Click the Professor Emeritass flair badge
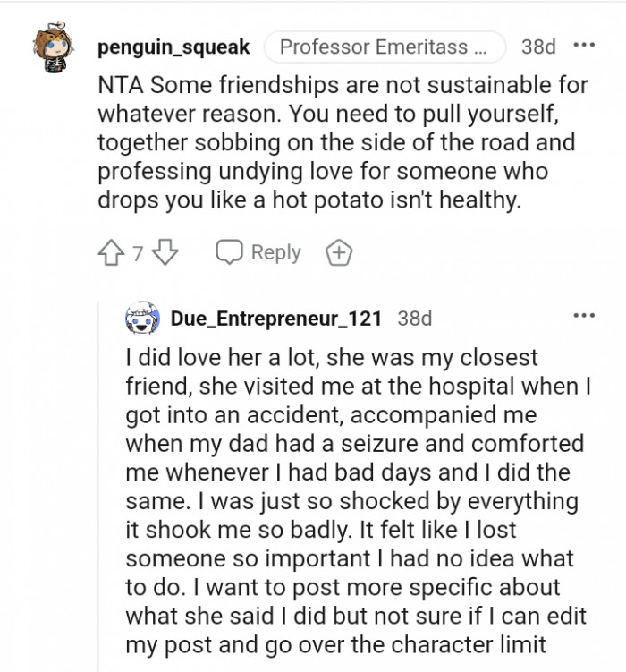The width and height of the screenshot is (626, 672). point(385,47)
